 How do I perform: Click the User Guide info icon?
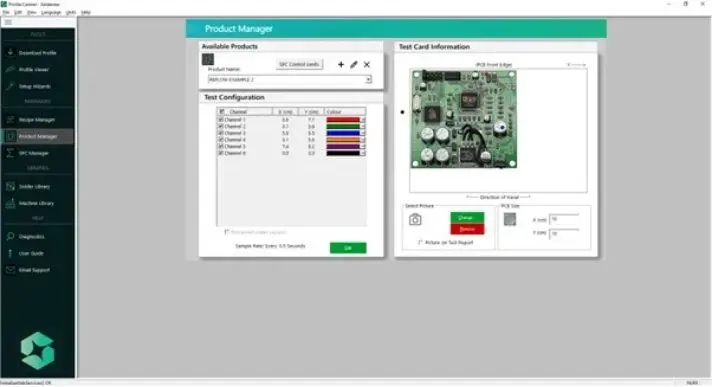click(x=10, y=253)
